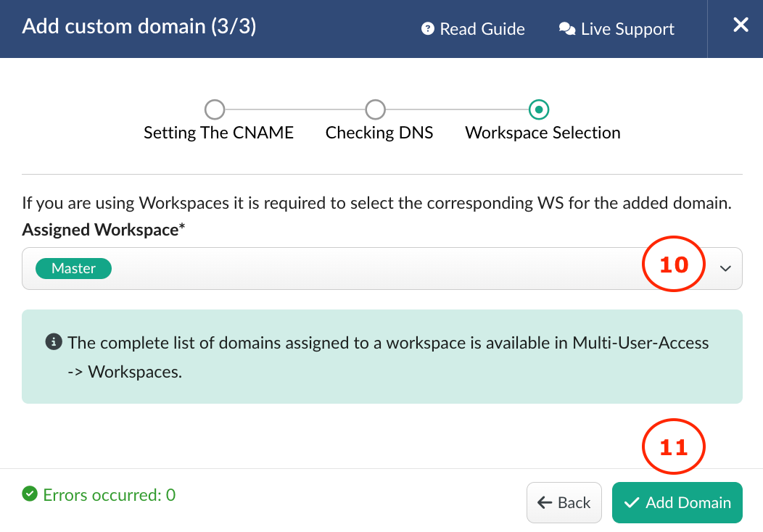The image size is (763, 532).
Task: Click the 'Errors occurred: 0' status text
Action: click(x=109, y=495)
